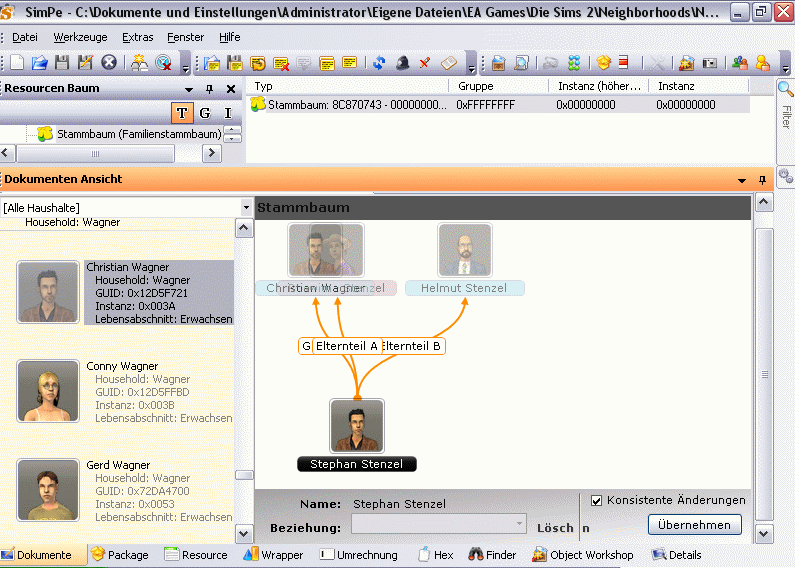Click the Filter magnifier icon on right sidebar
Screen dimensions: 795x568
785,89
